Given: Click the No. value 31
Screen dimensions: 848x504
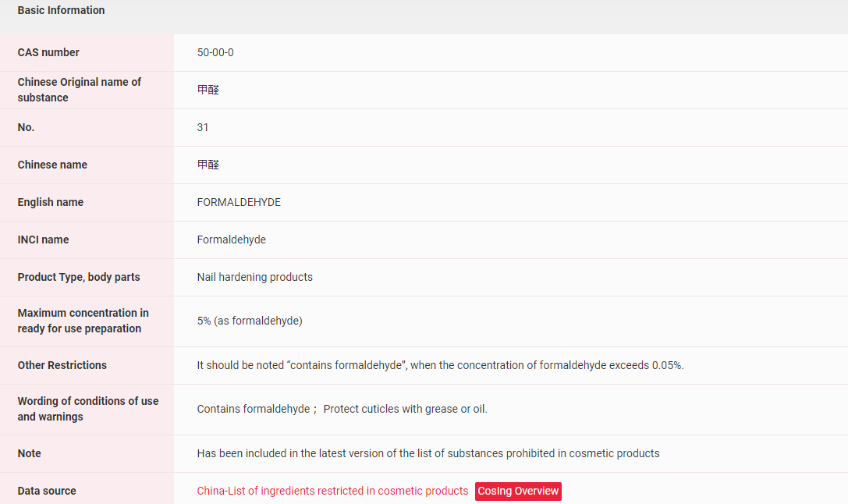Looking at the screenshot, I should coord(203,127).
